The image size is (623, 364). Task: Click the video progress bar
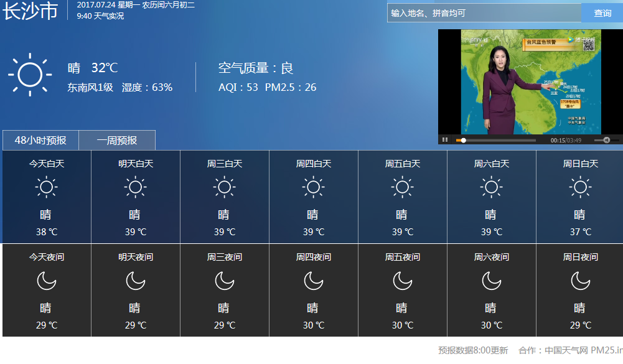(498, 140)
